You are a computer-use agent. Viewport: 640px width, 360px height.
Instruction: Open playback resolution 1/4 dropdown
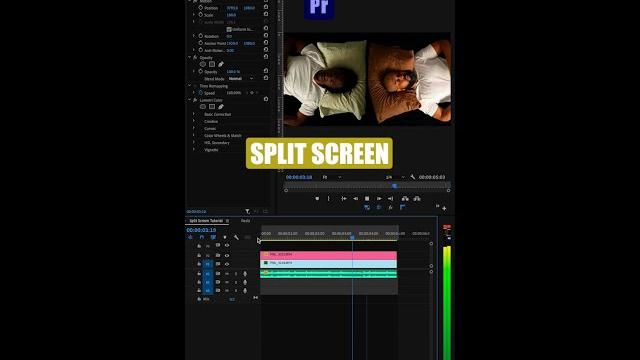coord(395,177)
